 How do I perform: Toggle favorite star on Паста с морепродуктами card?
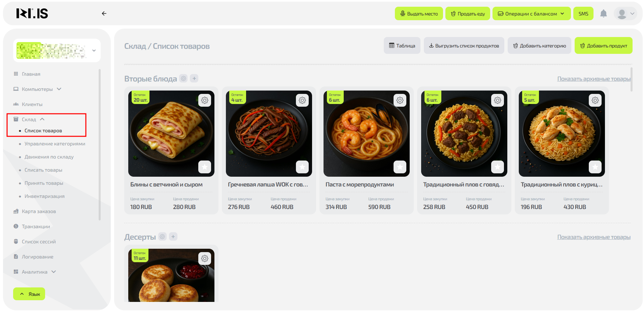click(x=400, y=167)
